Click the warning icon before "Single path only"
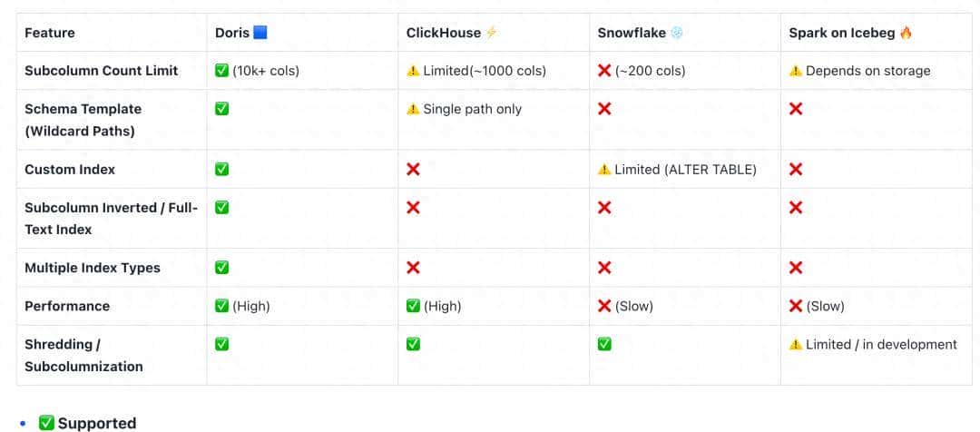 click(x=413, y=109)
